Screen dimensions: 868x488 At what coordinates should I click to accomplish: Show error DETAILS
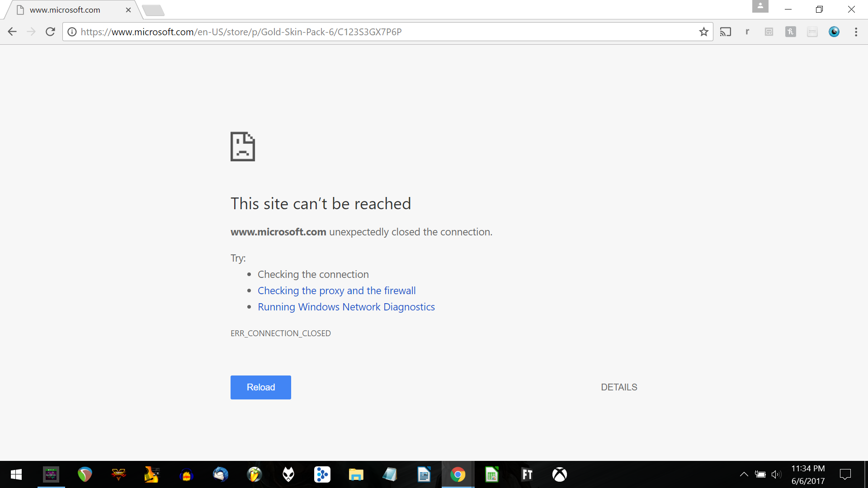click(x=619, y=387)
